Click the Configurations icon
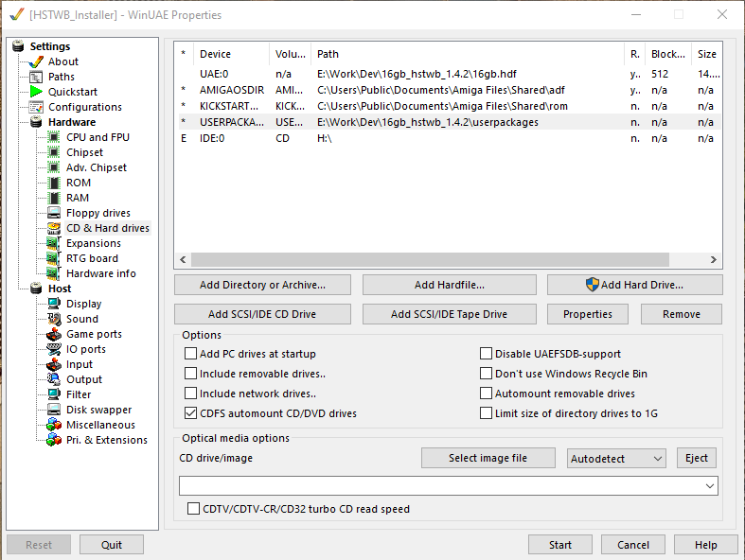This screenshot has width=745, height=560. (x=36, y=107)
